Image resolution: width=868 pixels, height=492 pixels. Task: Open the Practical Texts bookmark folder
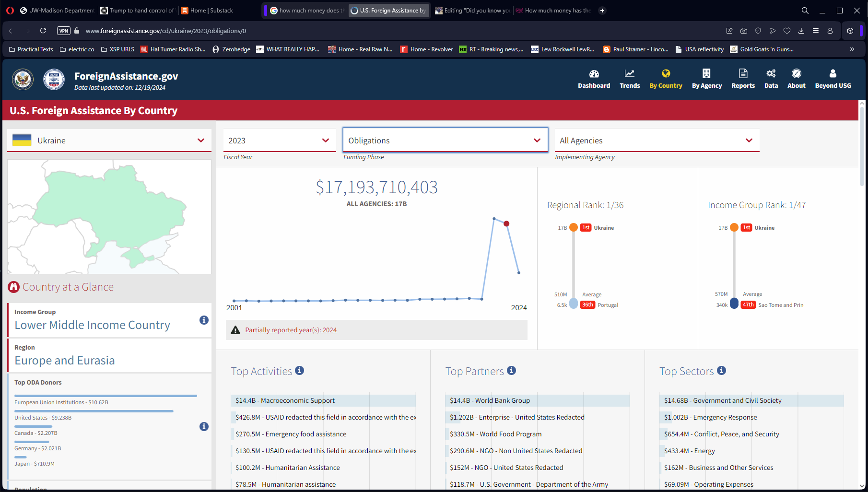tap(31, 49)
